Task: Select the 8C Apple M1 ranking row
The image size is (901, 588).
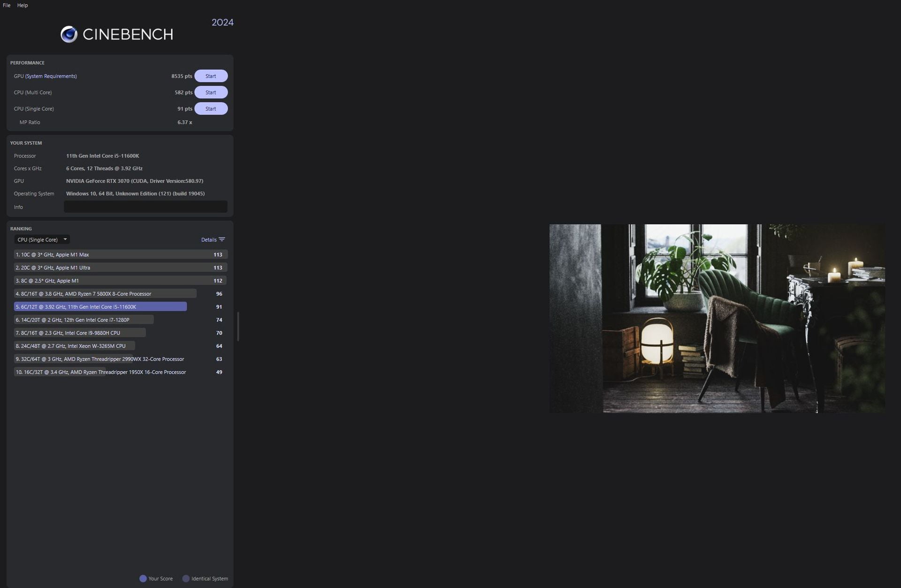Action: pos(121,281)
